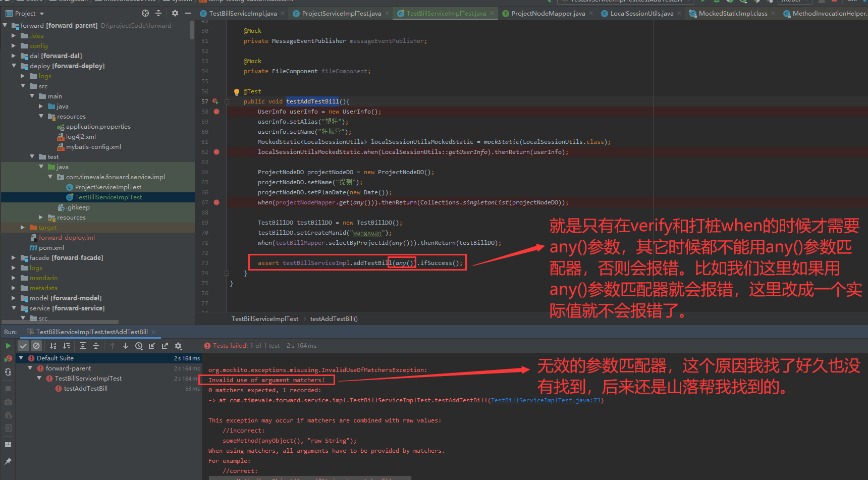Select the TestBillServiceImplTest.testAddTestBill run tab

92,332
